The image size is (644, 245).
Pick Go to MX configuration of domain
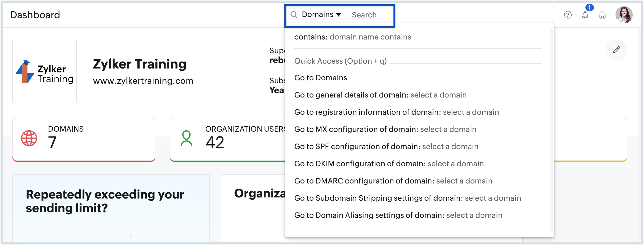[385, 129]
